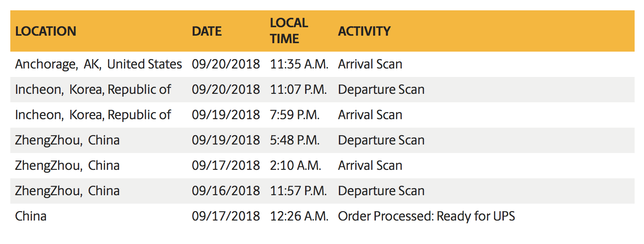Viewport: 644px width, 244px height.
Task: Click Order Processed: Ready for UPS activity
Action: point(426,216)
